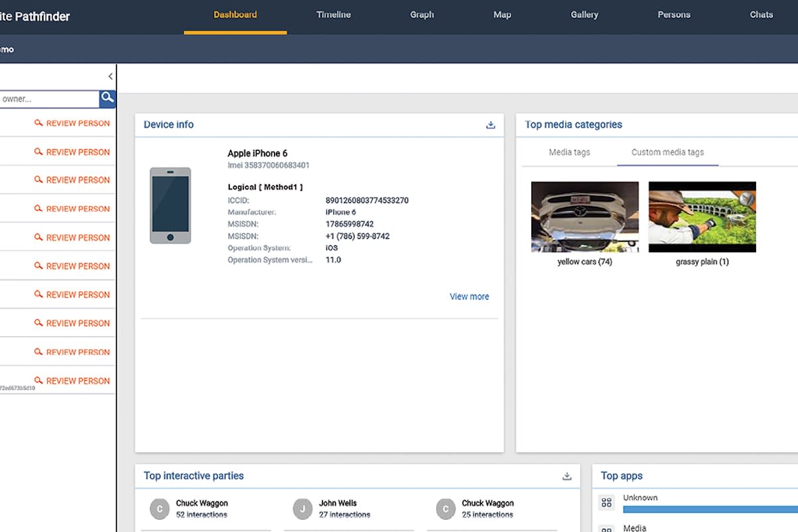Screen dimensions: 798x532
Task: Select the Media tags tab
Action: (x=569, y=152)
